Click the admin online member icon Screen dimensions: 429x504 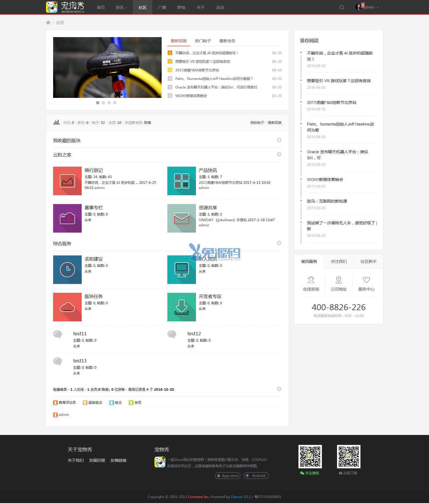(55, 415)
